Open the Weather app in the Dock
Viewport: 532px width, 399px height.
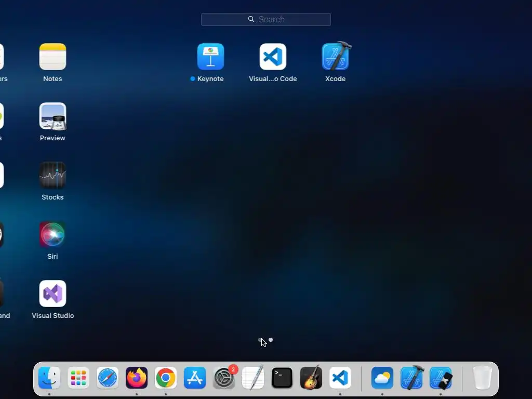(382, 378)
